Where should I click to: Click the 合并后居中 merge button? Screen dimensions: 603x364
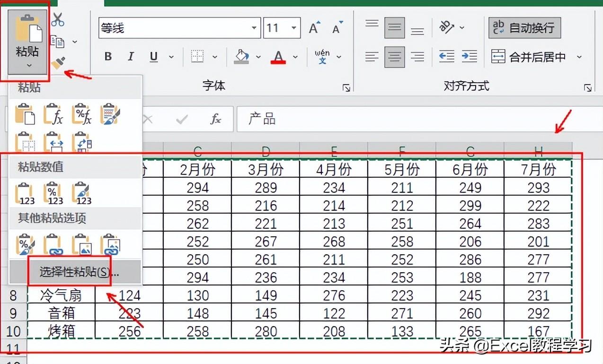click(x=529, y=57)
